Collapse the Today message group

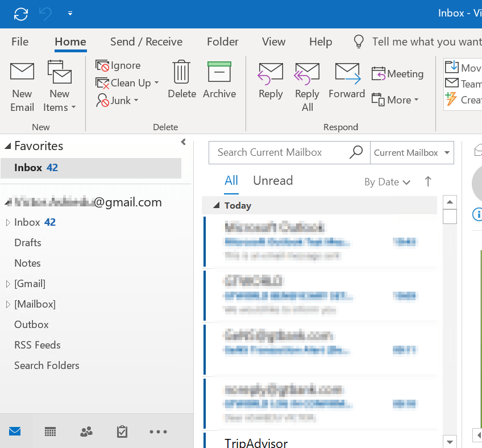217,205
